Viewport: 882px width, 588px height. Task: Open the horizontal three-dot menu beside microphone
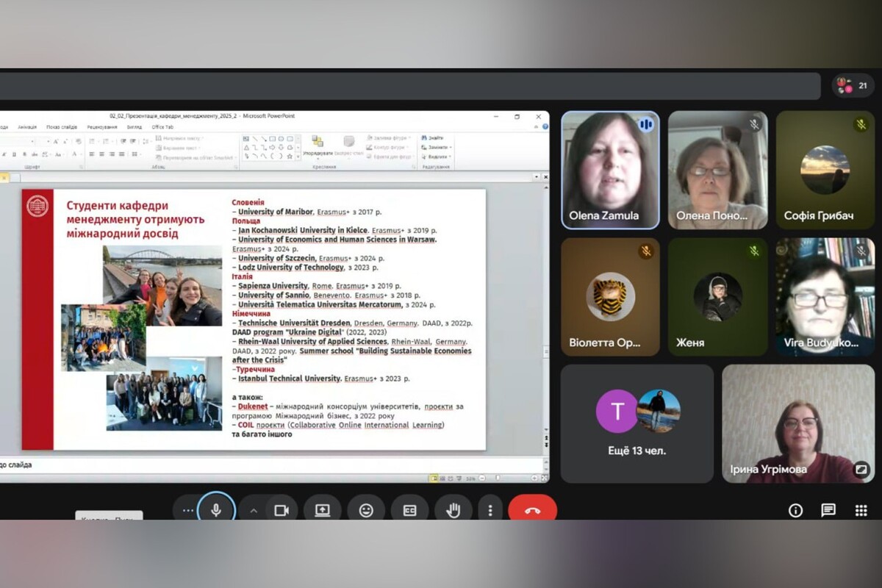coord(188,510)
